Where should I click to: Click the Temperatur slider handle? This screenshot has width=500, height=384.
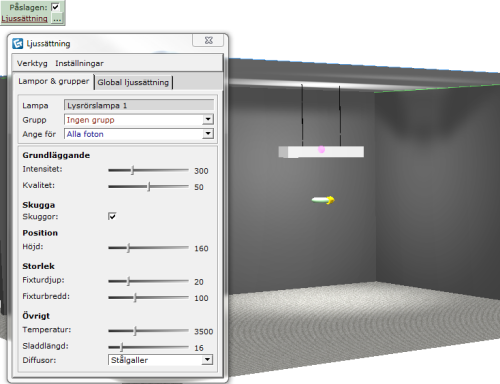(135, 331)
